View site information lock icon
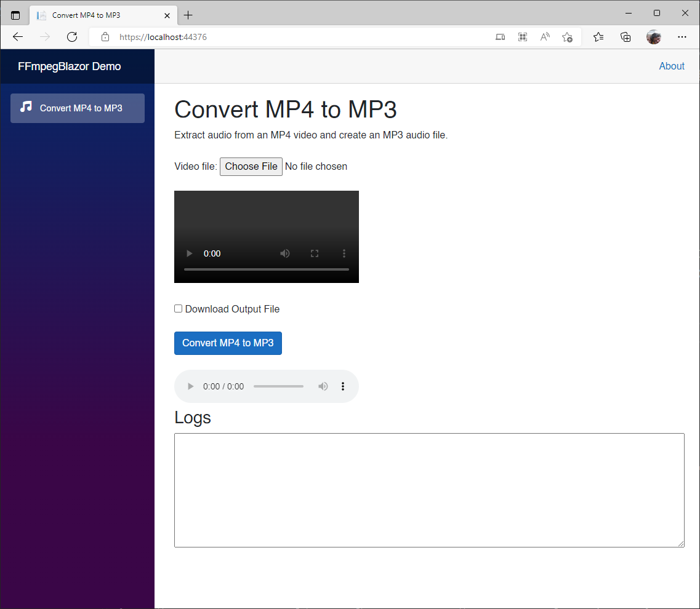 [x=105, y=37]
